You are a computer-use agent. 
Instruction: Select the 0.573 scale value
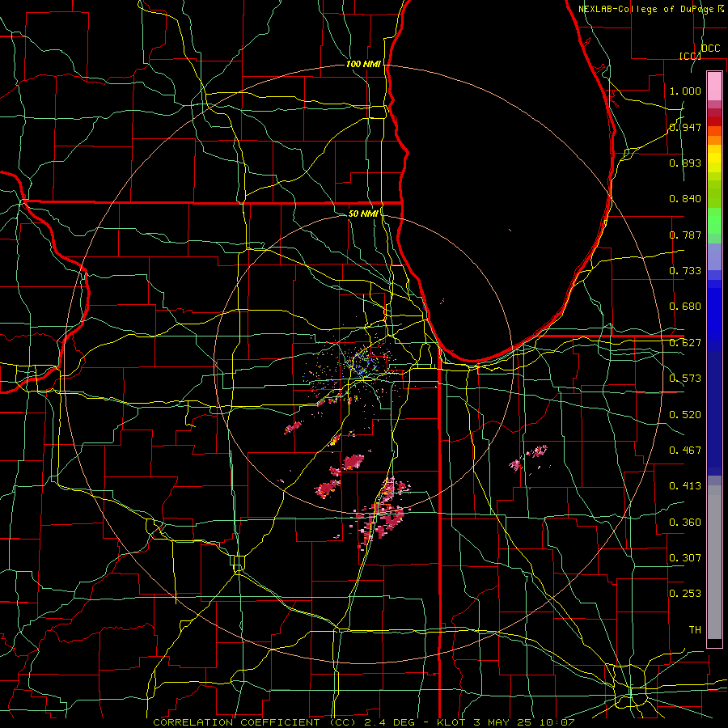click(x=685, y=378)
